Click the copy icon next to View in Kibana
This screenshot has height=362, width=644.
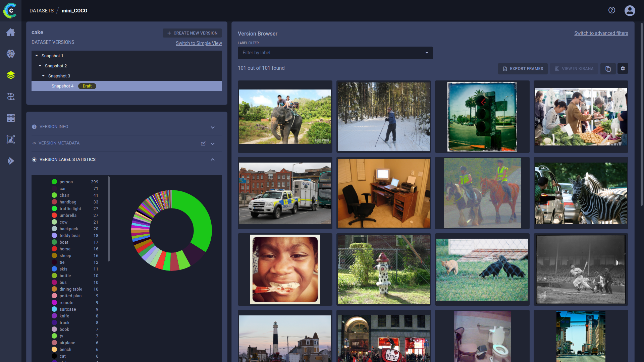pyautogui.click(x=608, y=69)
